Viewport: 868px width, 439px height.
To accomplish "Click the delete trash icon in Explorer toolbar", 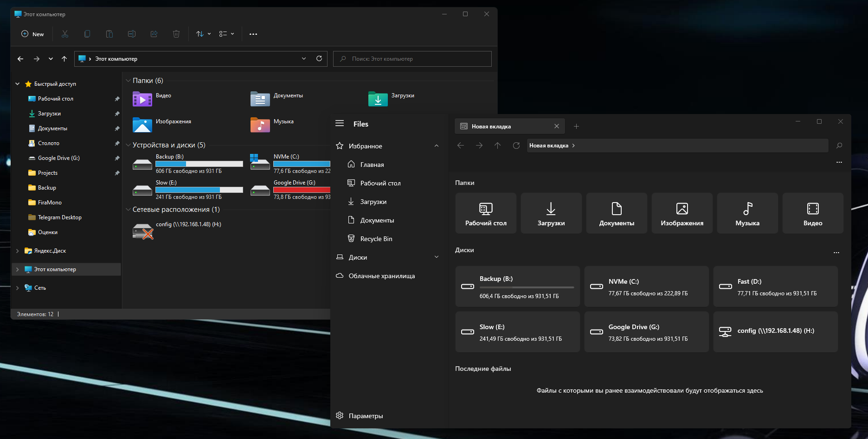I will tap(176, 34).
